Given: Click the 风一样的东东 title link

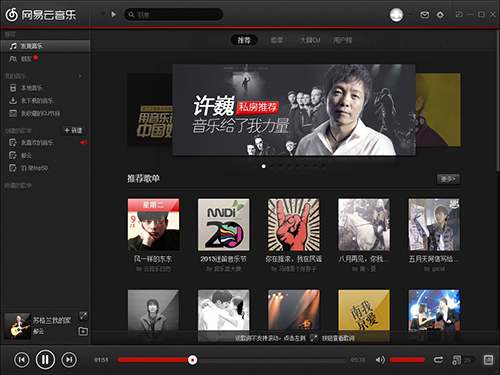Looking at the screenshot, I should point(153,259).
